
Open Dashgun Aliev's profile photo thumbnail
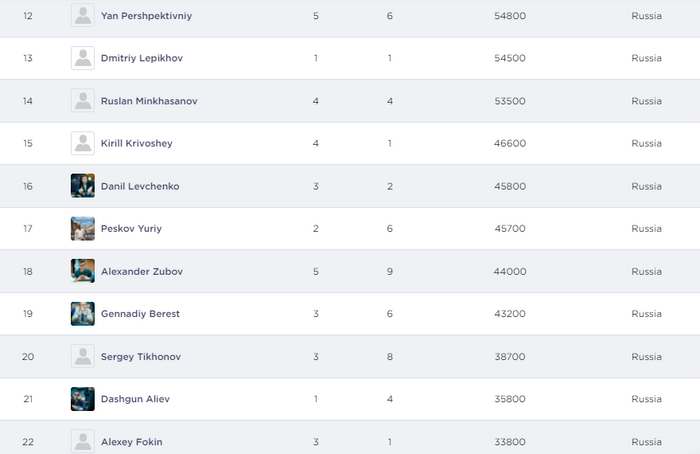click(x=83, y=399)
